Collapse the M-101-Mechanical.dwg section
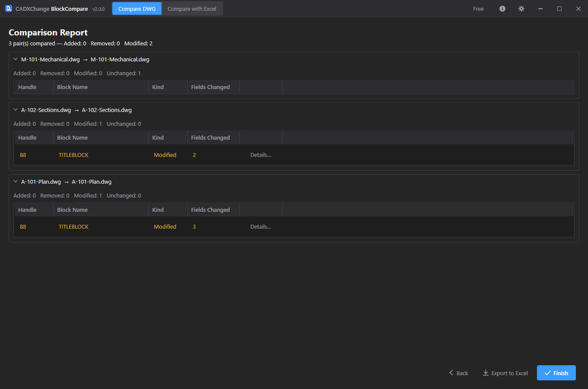Screen dimensions: 588x389 pyautogui.click(x=16, y=59)
